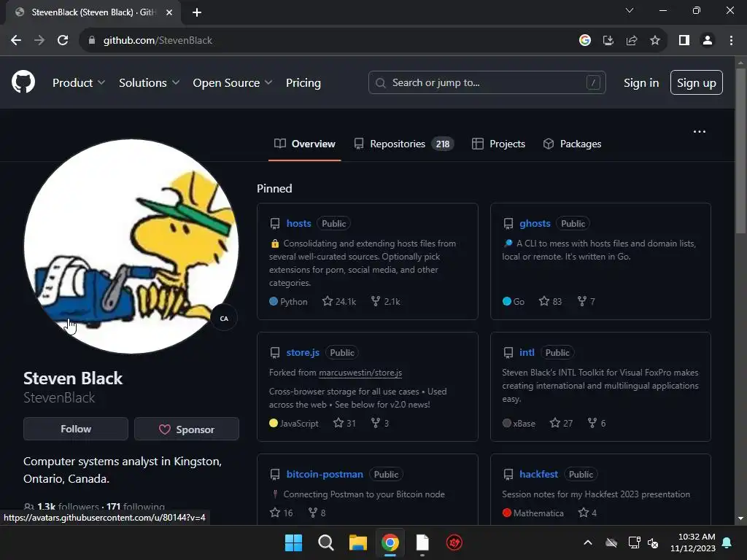The height and width of the screenshot is (560, 747).
Task: Open marcuswestin/store.js forked source link
Action: pyautogui.click(x=360, y=373)
